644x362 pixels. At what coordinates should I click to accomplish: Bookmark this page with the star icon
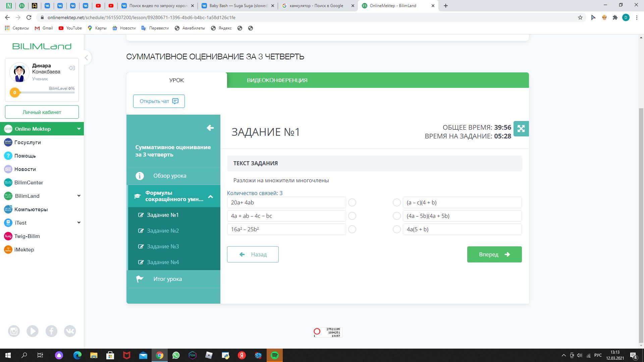(x=580, y=17)
